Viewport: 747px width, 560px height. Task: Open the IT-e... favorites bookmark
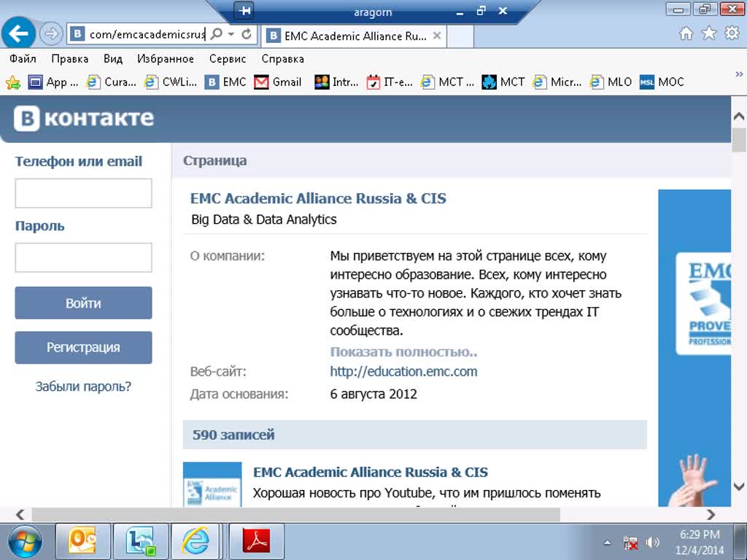tap(390, 82)
